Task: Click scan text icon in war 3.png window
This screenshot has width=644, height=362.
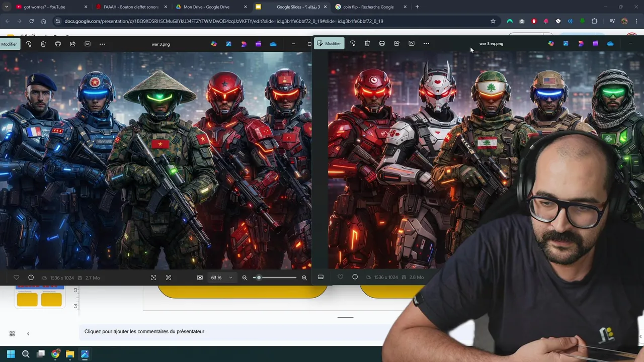Action: click(168, 278)
